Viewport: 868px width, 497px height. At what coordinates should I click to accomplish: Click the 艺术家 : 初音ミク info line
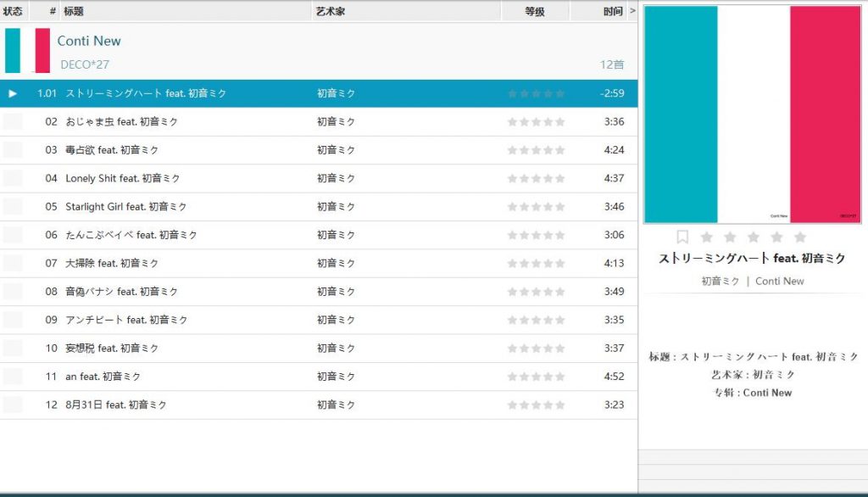pos(753,375)
